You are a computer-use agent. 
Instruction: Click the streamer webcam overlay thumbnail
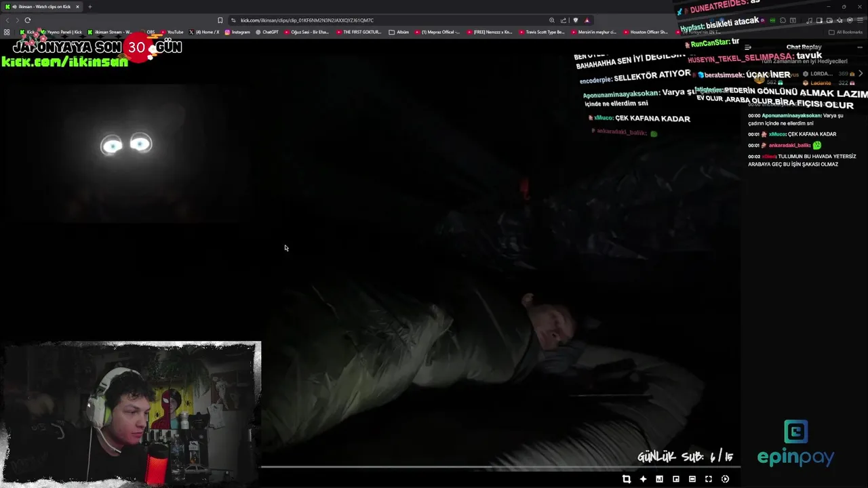coord(131,413)
